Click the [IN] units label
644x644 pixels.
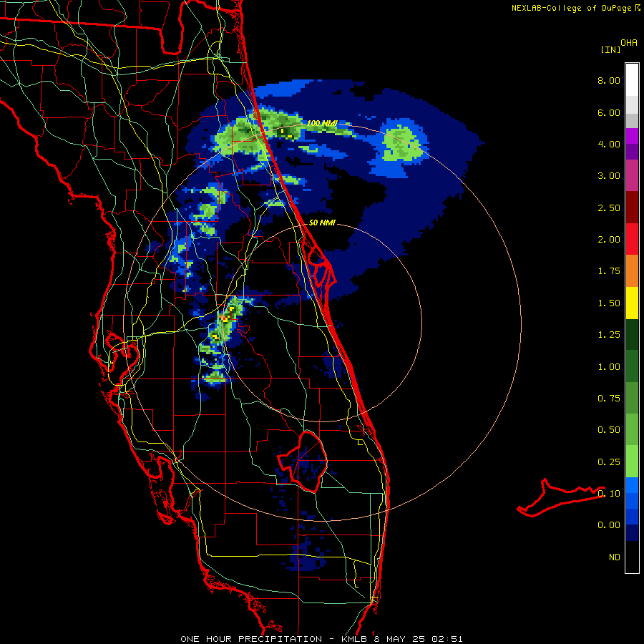(611, 49)
